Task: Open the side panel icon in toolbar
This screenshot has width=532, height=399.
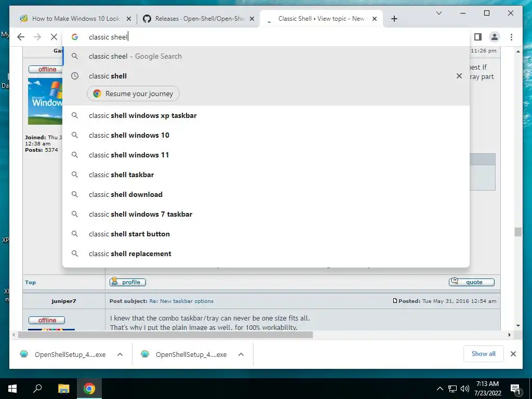Action: (478, 37)
